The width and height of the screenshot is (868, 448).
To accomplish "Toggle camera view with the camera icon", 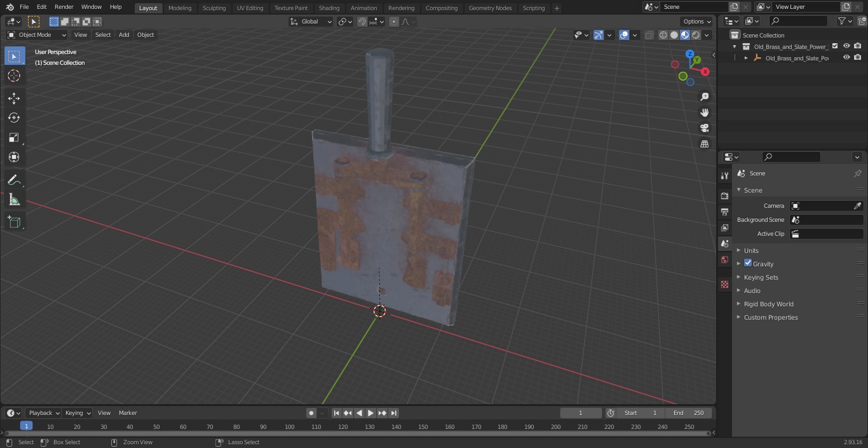I will [x=704, y=128].
